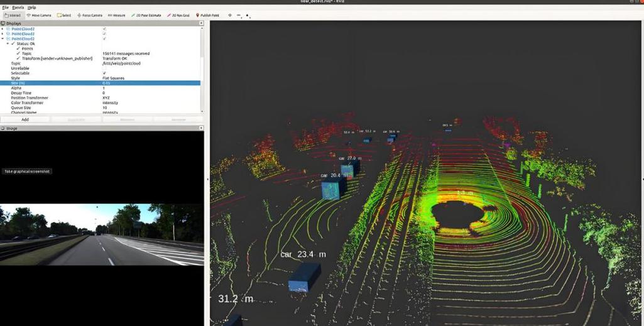Enable the Unreliable checkbox

(104, 68)
